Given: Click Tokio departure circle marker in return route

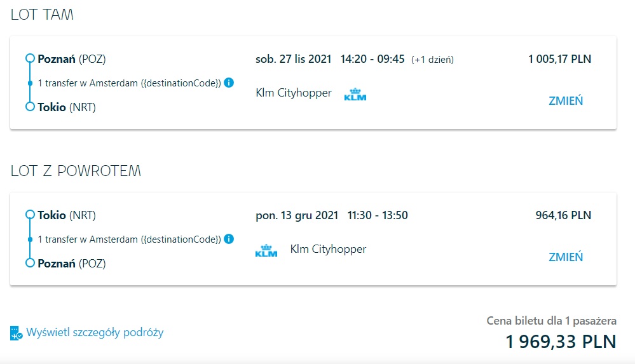Looking at the screenshot, I should tap(30, 215).
